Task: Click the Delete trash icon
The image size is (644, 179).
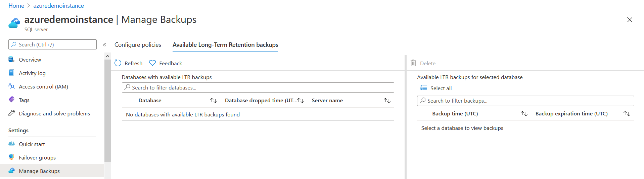Action: [x=413, y=63]
